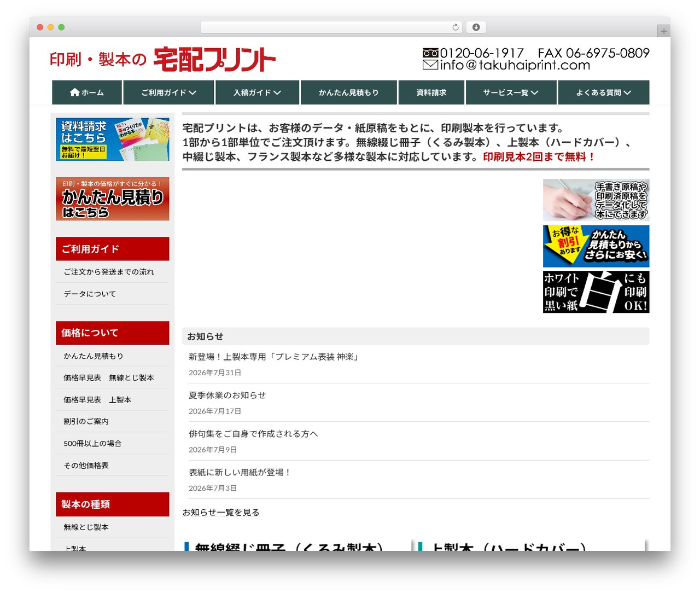This screenshot has width=700, height=593.
Task: Open 500冊以上の場合 sidebar link
Action: [92, 444]
